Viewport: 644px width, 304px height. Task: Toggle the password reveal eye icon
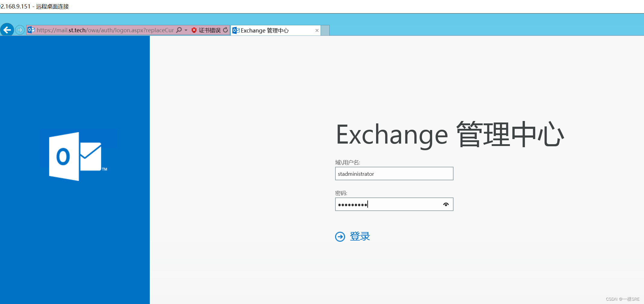(x=446, y=204)
